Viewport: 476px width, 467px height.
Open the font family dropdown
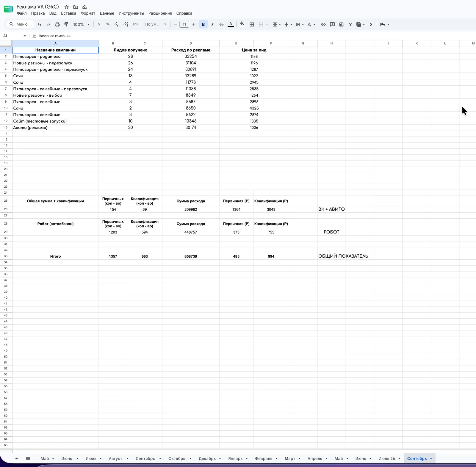tap(156, 24)
